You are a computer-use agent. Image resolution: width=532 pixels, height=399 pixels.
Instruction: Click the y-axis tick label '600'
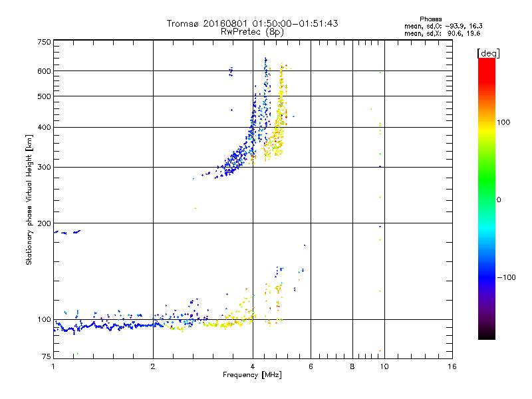(44, 71)
